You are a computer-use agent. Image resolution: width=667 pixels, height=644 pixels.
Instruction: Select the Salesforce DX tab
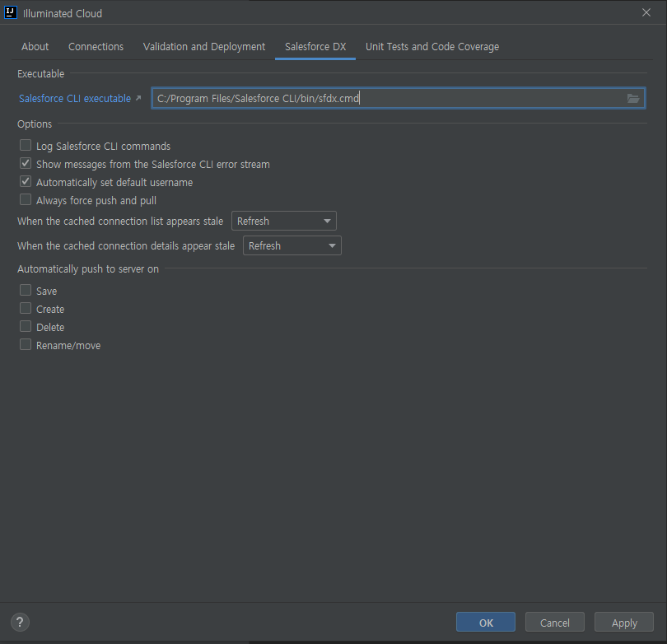click(315, 46)
